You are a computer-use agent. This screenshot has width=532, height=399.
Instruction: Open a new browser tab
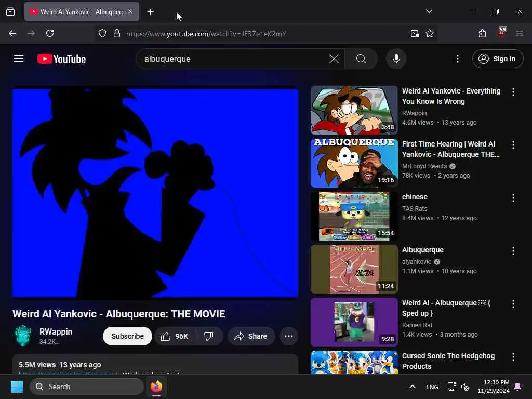[151, 12]
